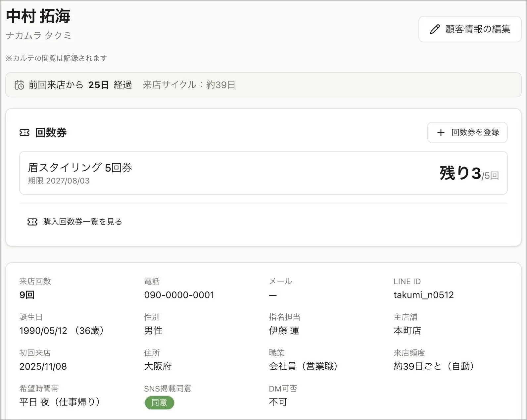The image size is (527, 420).
Task: Click the visit count value 9回
Action: (x=27, y=295)
